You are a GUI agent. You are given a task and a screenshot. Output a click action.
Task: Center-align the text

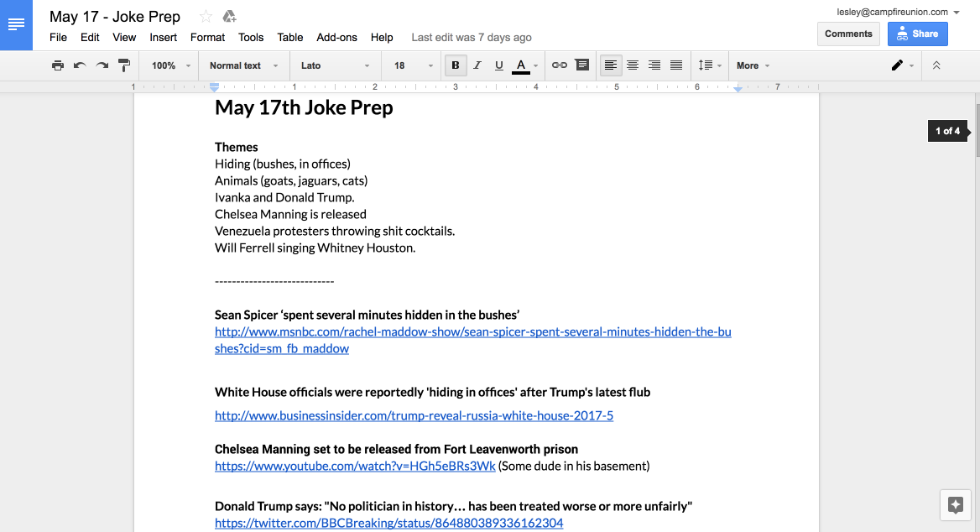point(633,65)
